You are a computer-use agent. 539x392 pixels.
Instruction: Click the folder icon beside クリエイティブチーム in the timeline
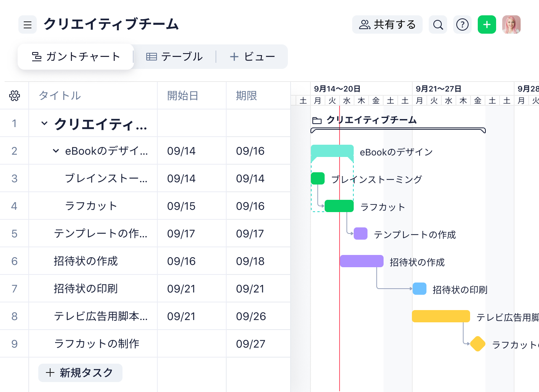(x=317, y=119)
